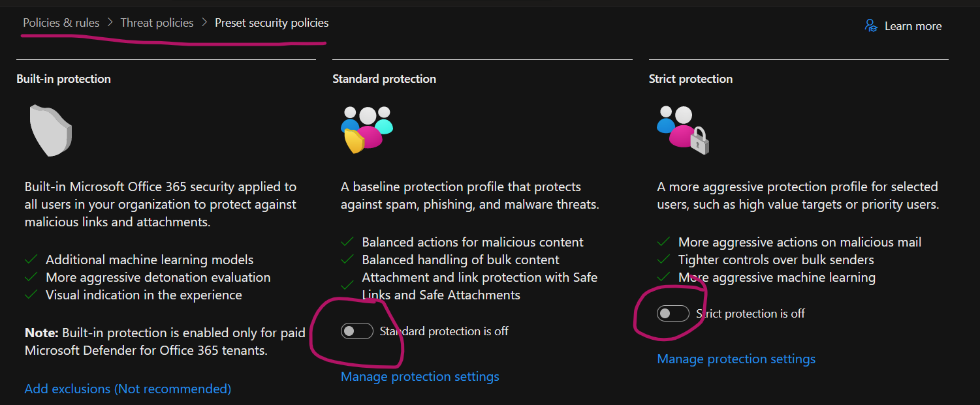The height and width of the screenshot is (405, 980).
Task: Click the Built-in protection shield icon
Action: (x=50, y=130)
